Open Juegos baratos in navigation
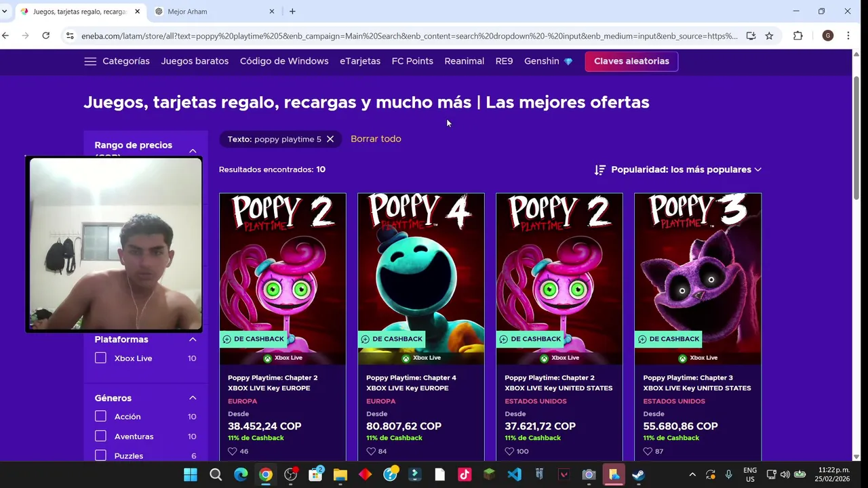Image resolution: width=868 pixels, height=488 pixels. (x=195, y=61)
